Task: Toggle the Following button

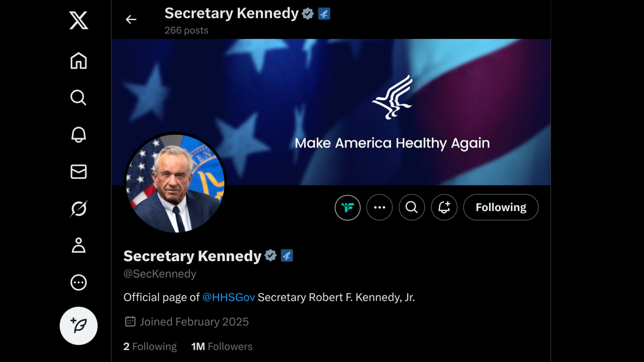Action: (x=501, y=207)
